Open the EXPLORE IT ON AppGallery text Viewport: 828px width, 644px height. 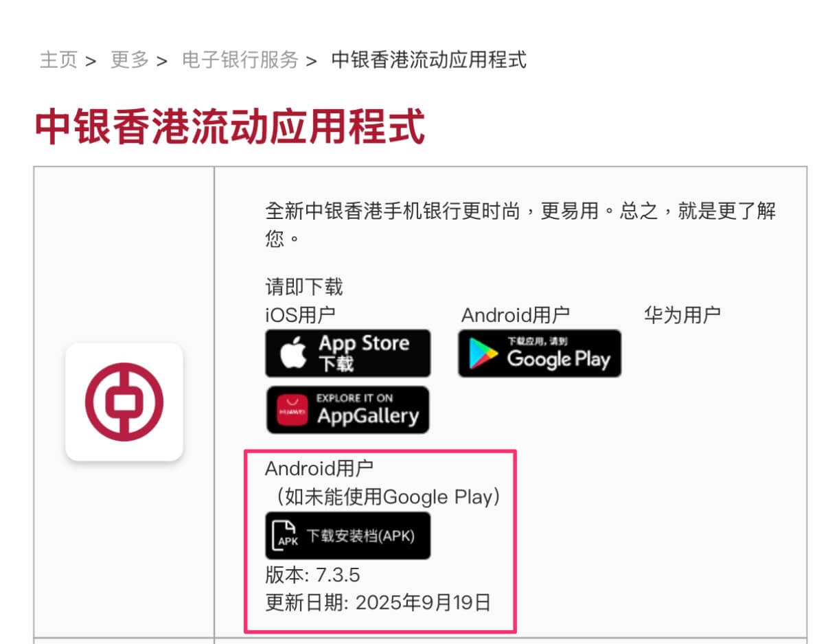point(367,409)
